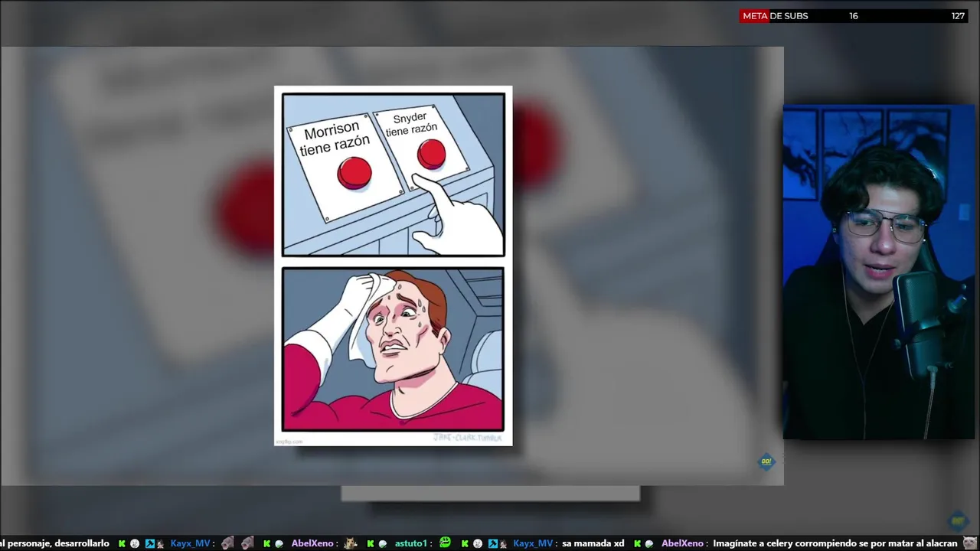980x551 pixels.
Task: Click the Kayx_MV name before 'sa mamada xd'
Action: (x=533, y=543)
